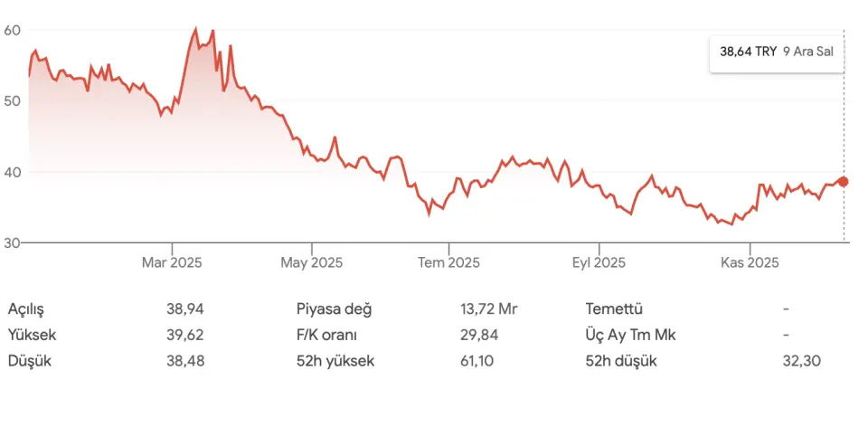
Task: Click the Tem 2025 axis label
Action: click(x=448, y=263)
